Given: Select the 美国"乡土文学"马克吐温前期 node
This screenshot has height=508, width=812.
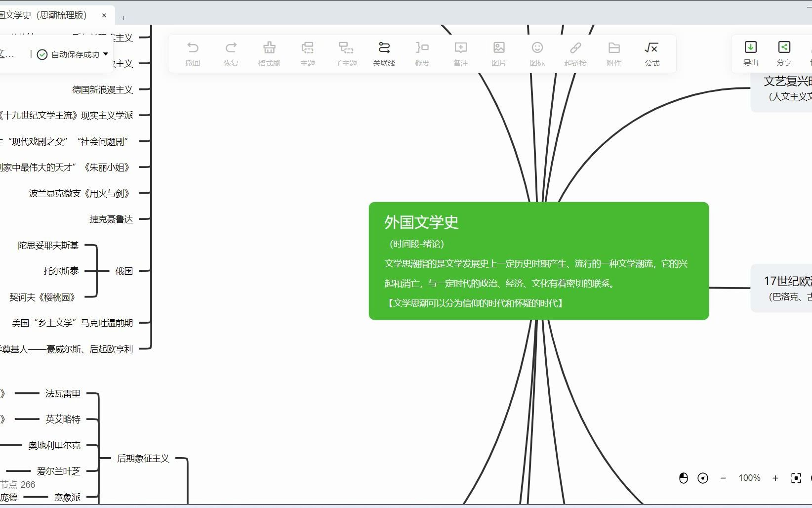Looking at the screenshot, I should point(72,323).
